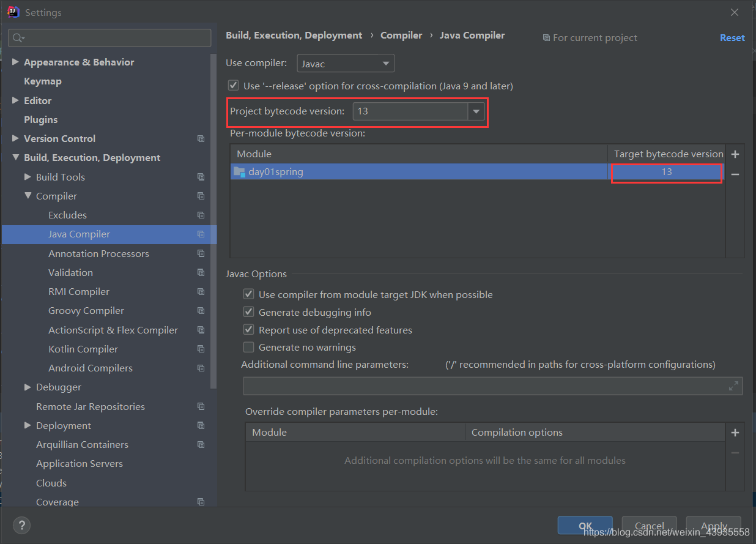Click project-level icon beside Java Compiler
Viewport: 756px width, 544px height.
201,234
